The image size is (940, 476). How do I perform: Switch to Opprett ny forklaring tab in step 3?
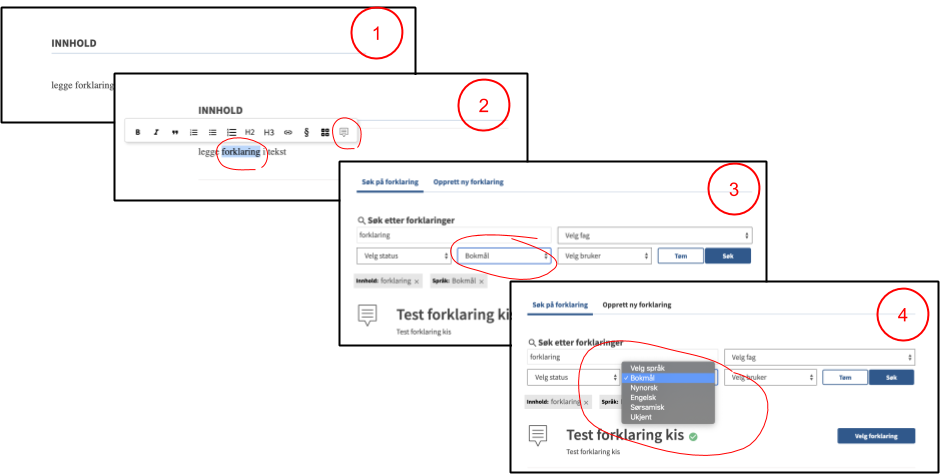[468, 182]
